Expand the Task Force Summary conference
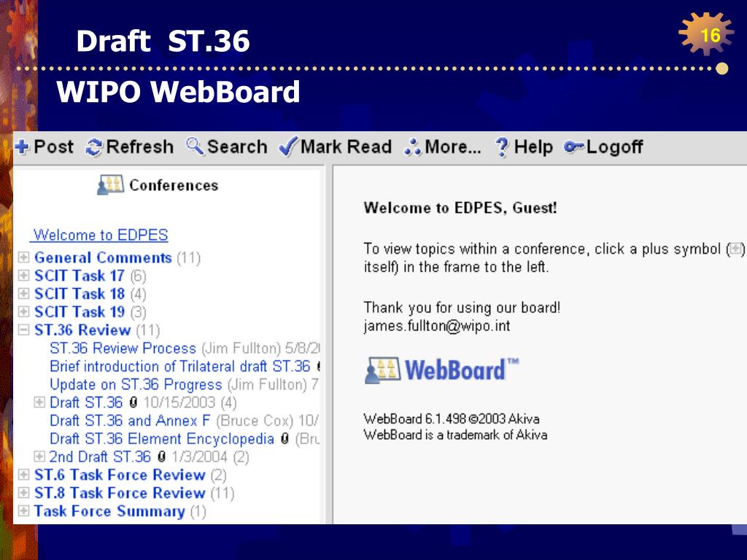Image resolution: width=747 pixels, height=560 pixels. (23, 511)
